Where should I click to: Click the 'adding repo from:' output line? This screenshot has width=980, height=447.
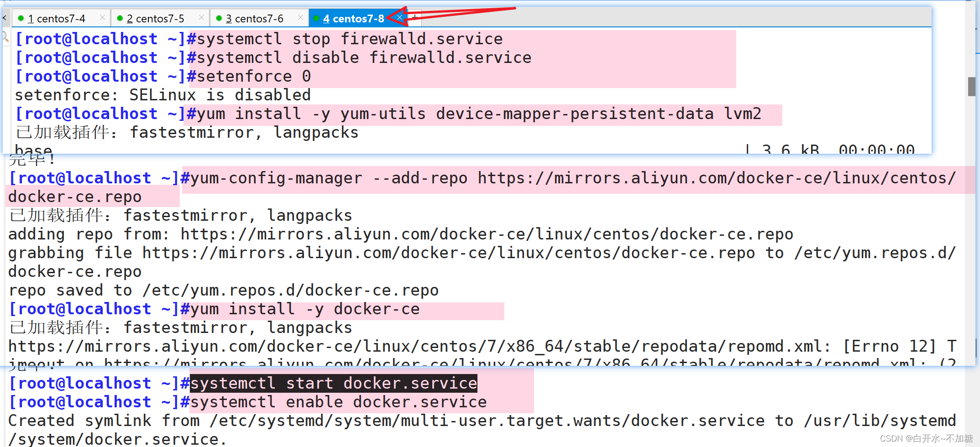point(401,234)
